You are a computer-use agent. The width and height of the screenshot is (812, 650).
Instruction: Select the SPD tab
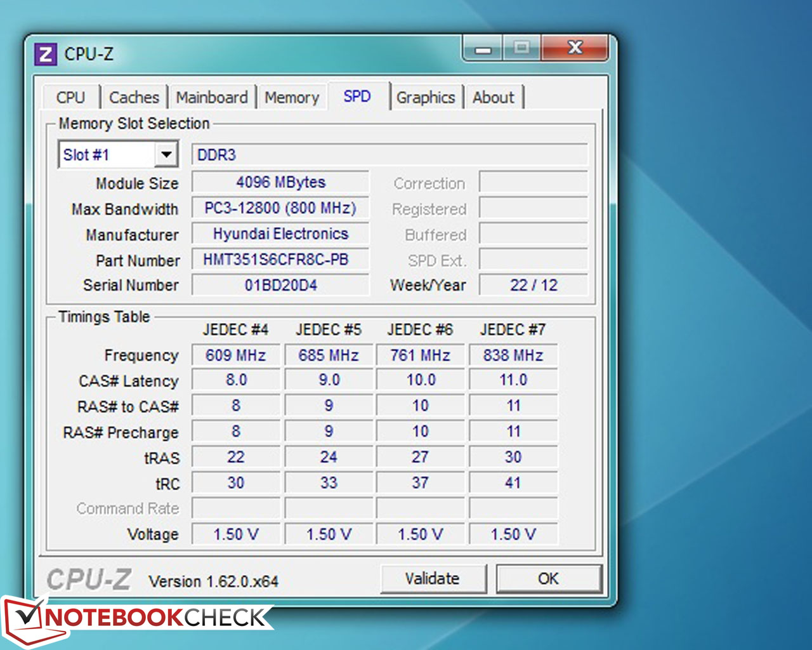click(x=357, y=96)
